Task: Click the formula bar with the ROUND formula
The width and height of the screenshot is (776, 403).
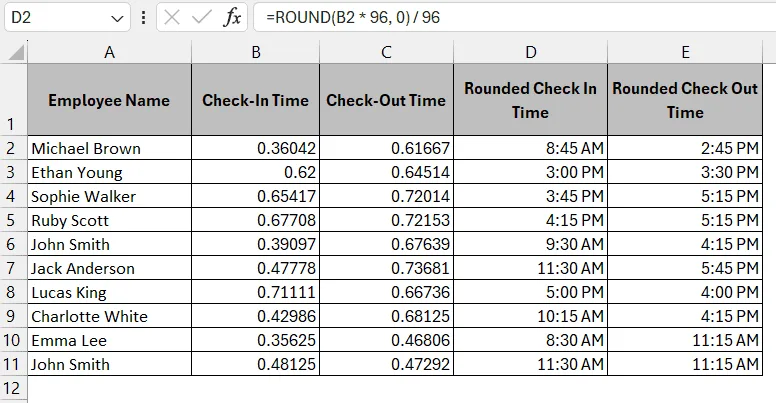Action: (x=514, y=18)
